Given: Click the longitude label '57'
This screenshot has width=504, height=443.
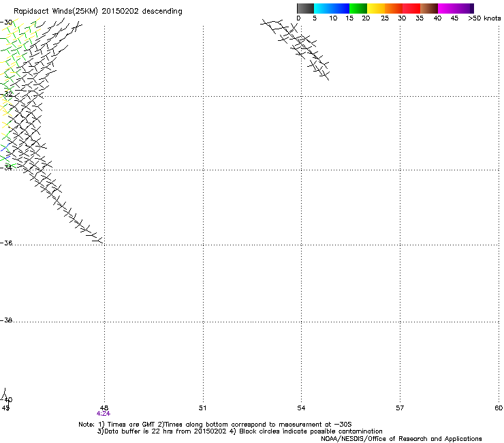Looking at the screenshot, I should (400, 408).
